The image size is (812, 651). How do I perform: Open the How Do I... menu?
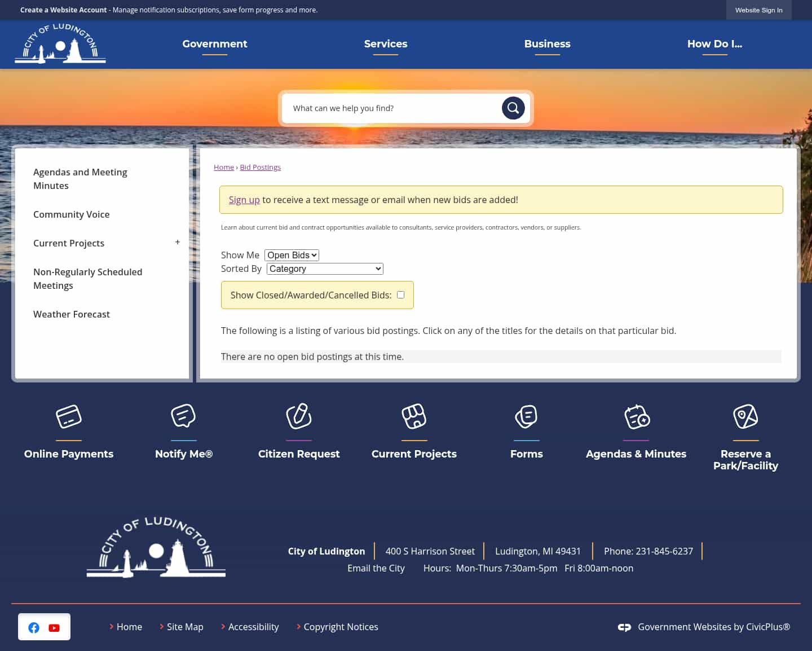click(x=714, y=43)
